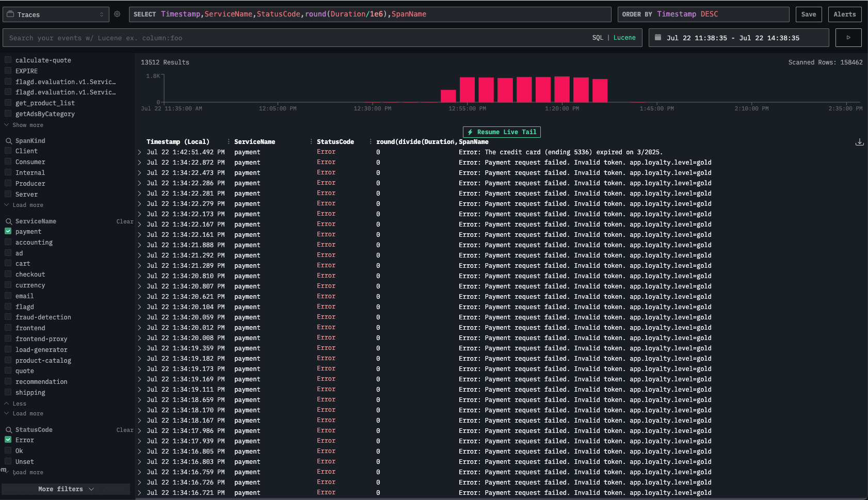
Task: Click the search icon beside the SpanKind filter
Action: point(9,141)
